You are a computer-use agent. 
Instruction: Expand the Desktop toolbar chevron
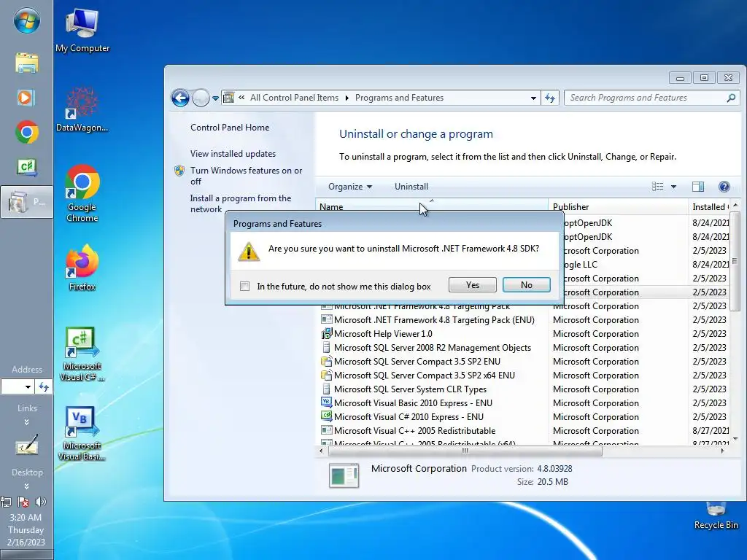click(27, 486)
